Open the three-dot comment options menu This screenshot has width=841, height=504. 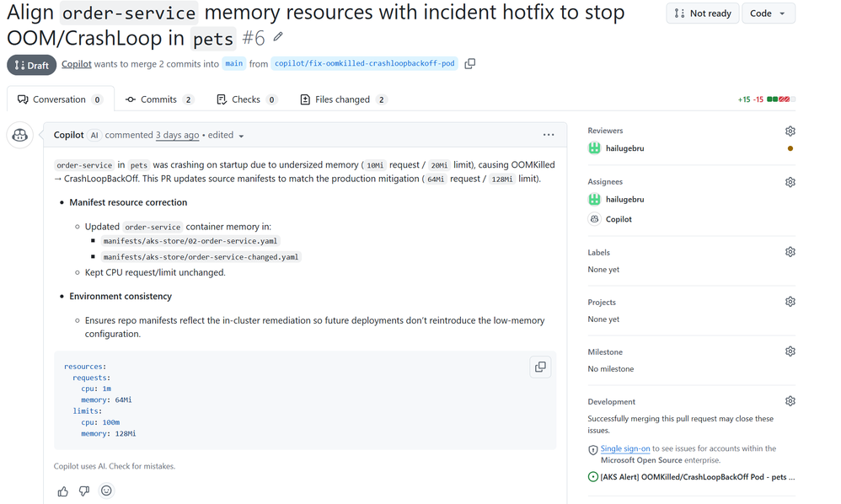point(548,135)
